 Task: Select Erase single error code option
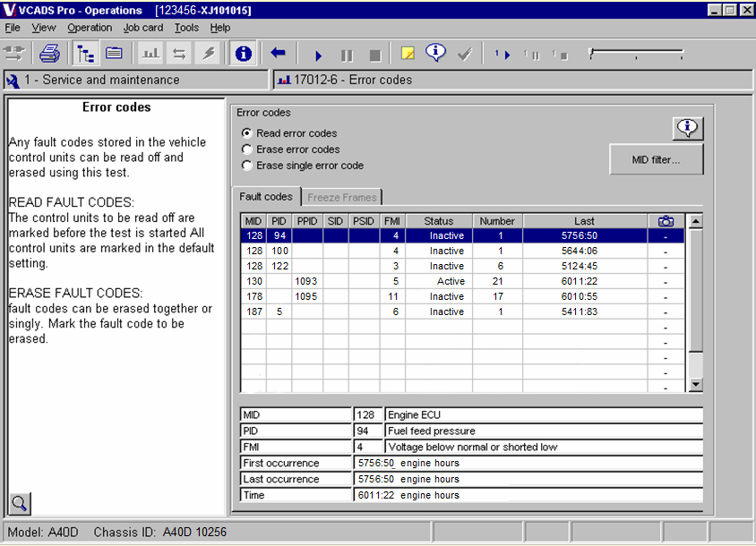(247, 166)
